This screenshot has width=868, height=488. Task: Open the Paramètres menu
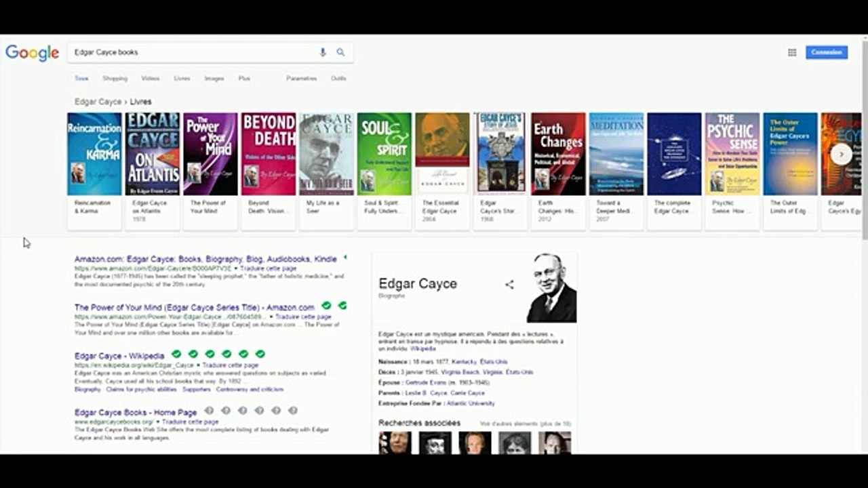tap(301, 79)
